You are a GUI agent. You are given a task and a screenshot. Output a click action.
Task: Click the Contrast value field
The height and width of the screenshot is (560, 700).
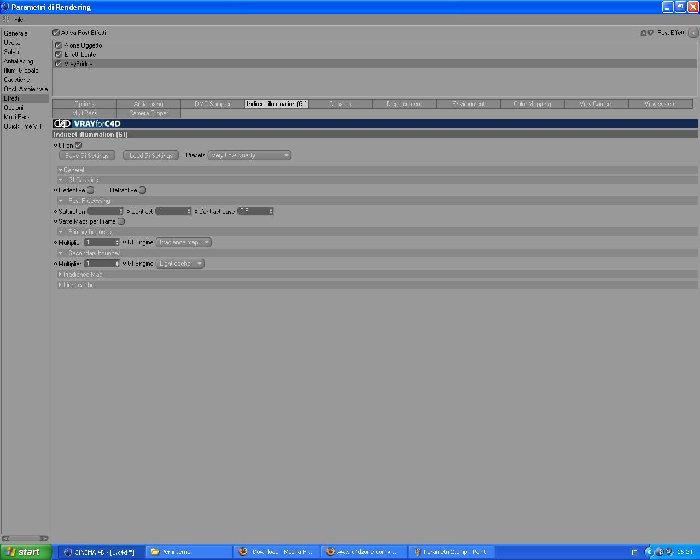[173, 211]
